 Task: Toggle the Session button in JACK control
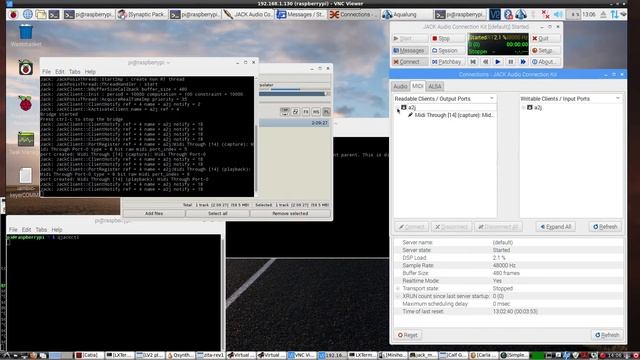447,51
